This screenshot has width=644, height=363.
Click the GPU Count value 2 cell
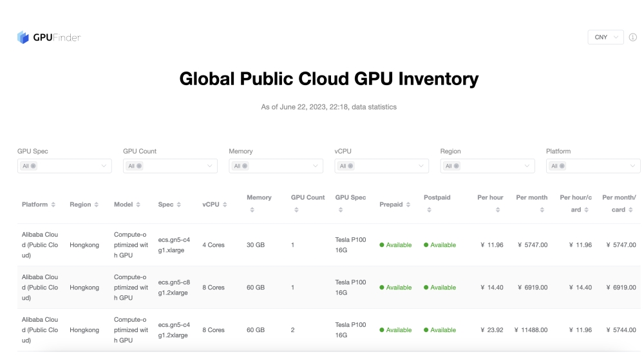pyautogui.click(x=292, y=330)
